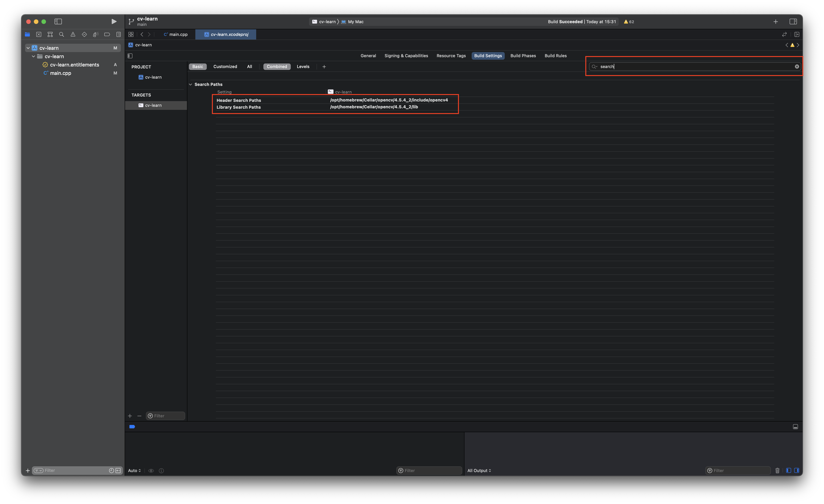Select the Combined settings view
Viewport: 824px width, 504px height.
pos(277,66)
